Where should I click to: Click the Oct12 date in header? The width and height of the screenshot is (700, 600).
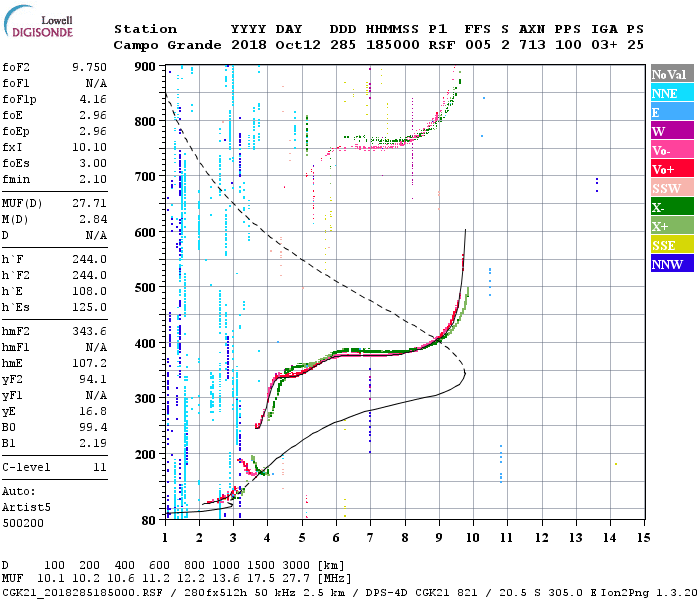click(298, 45)
